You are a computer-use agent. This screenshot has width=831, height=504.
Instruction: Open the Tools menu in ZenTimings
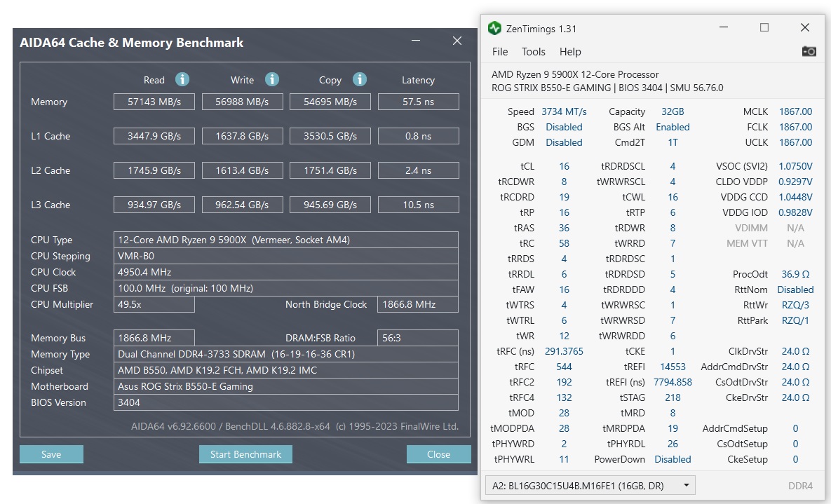533,51
